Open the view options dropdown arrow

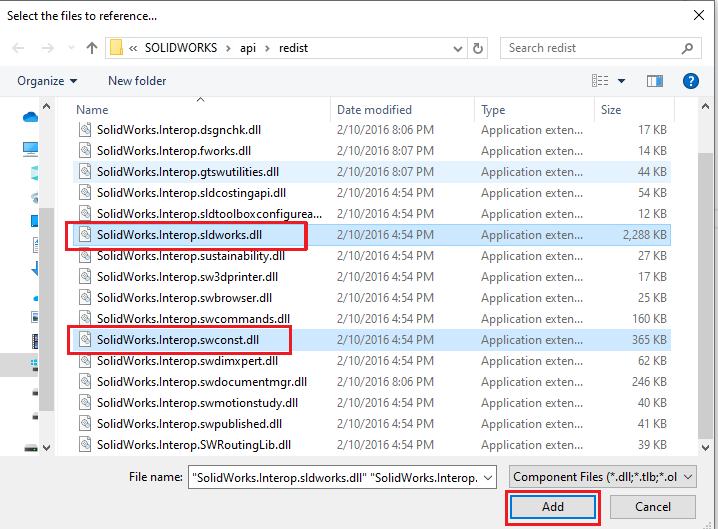pyautogui.click(x=621, y=81)
